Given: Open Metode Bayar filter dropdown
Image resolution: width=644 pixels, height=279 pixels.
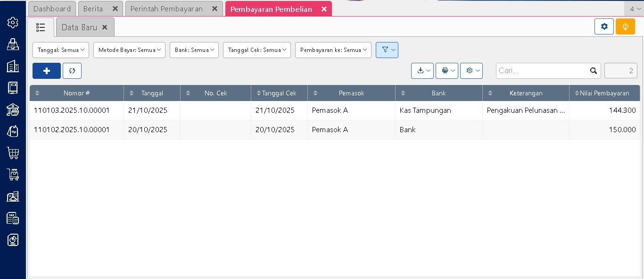Looking at the screenshot, I should [x=129, y=50].
